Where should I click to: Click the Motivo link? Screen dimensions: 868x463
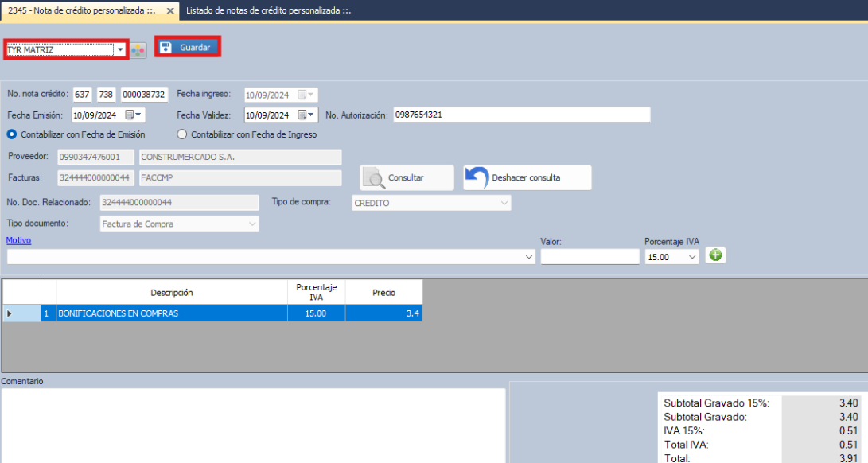[x=19, y=240]
